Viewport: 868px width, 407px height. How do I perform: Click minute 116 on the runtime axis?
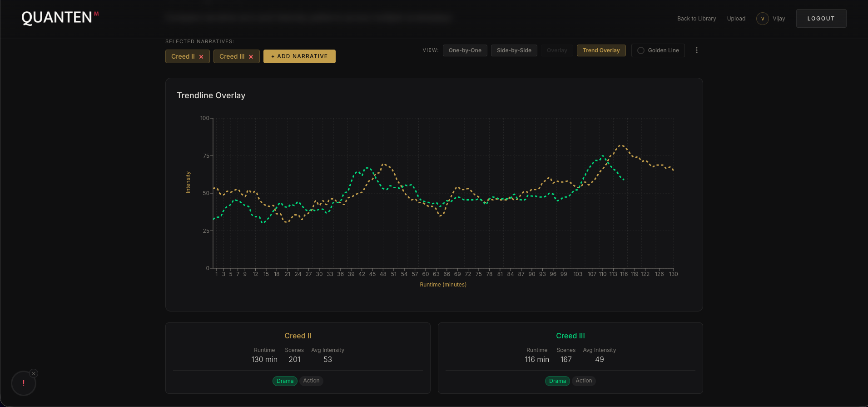(624, 274)
